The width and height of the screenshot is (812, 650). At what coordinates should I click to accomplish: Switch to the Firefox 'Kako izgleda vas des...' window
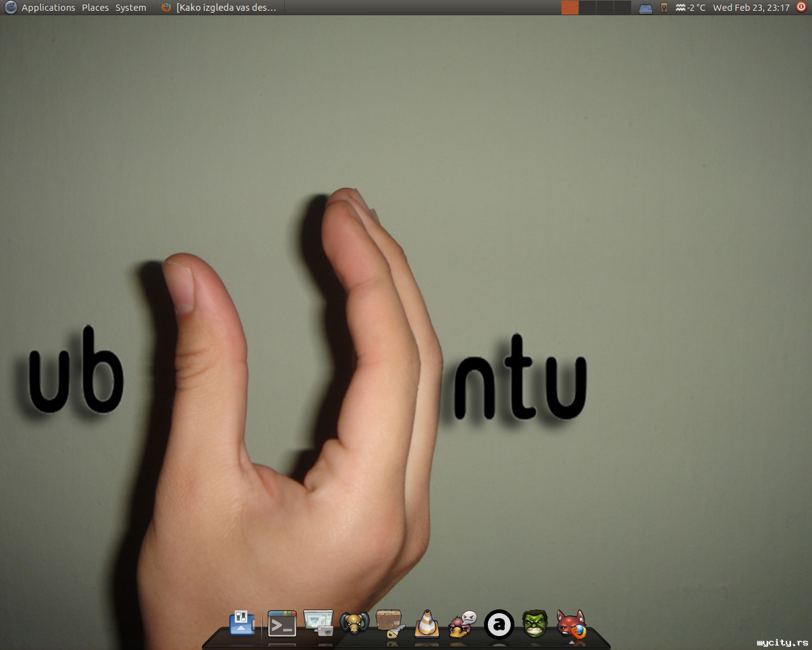coord(219,8)
